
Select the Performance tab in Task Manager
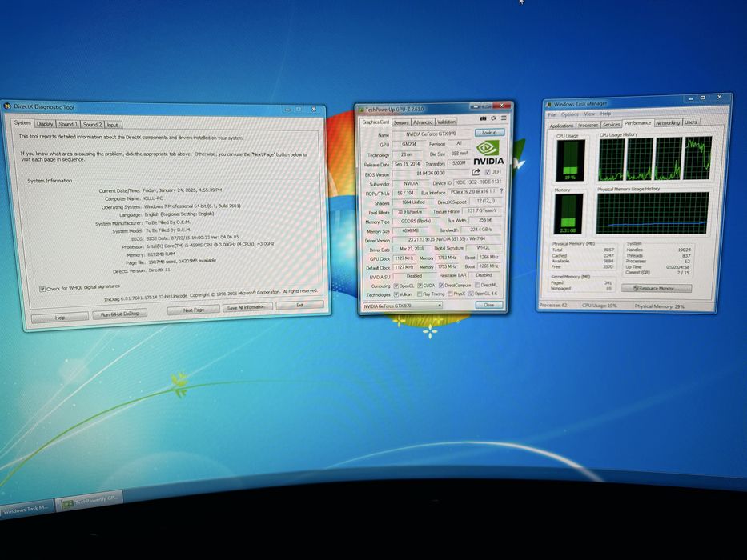[637, 123]
